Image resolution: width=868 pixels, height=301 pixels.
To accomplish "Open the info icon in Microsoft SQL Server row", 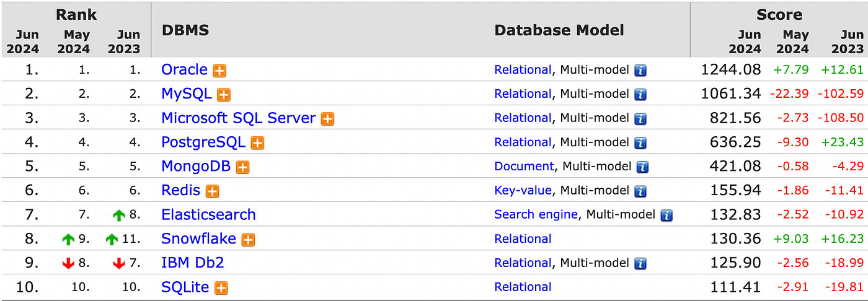I will [640, 119].
